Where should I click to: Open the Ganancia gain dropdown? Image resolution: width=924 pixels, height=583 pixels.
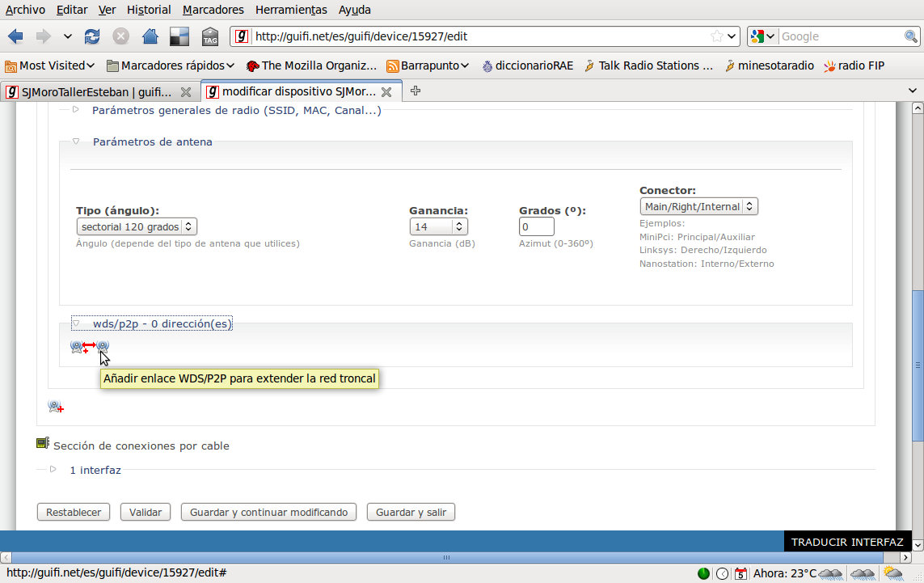(438, 227)
